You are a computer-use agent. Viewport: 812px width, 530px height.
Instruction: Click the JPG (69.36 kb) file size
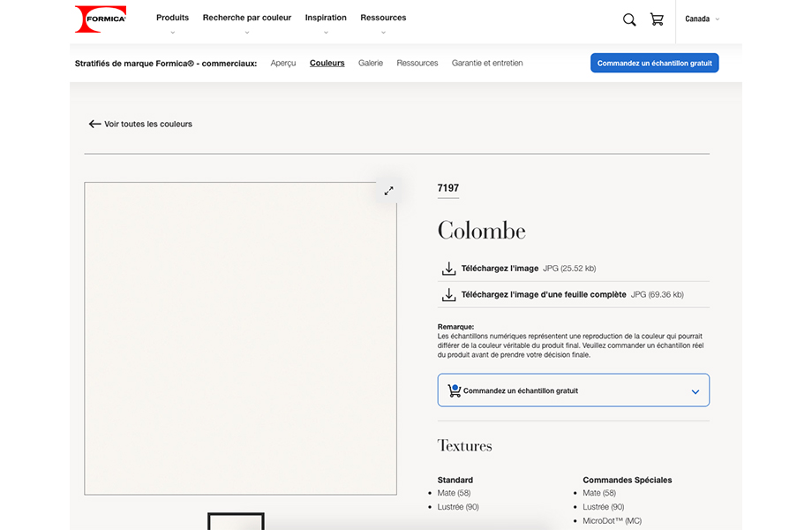tap(658, 295)
